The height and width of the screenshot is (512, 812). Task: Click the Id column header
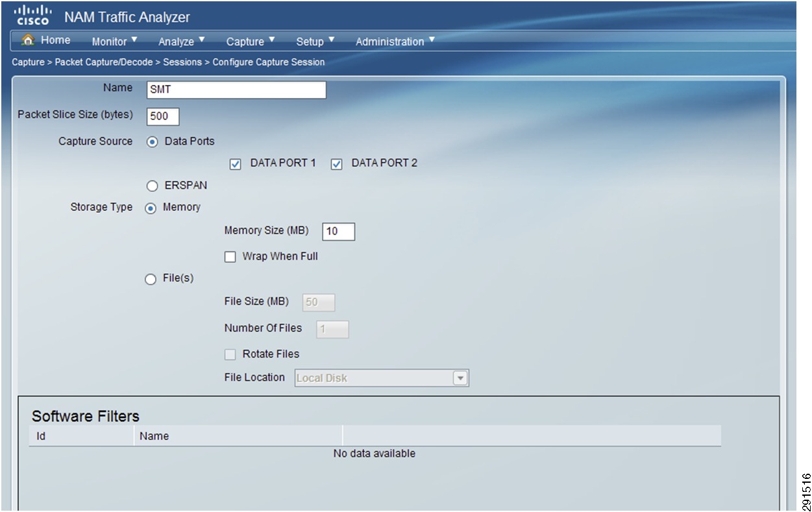[x=80, y=436]
